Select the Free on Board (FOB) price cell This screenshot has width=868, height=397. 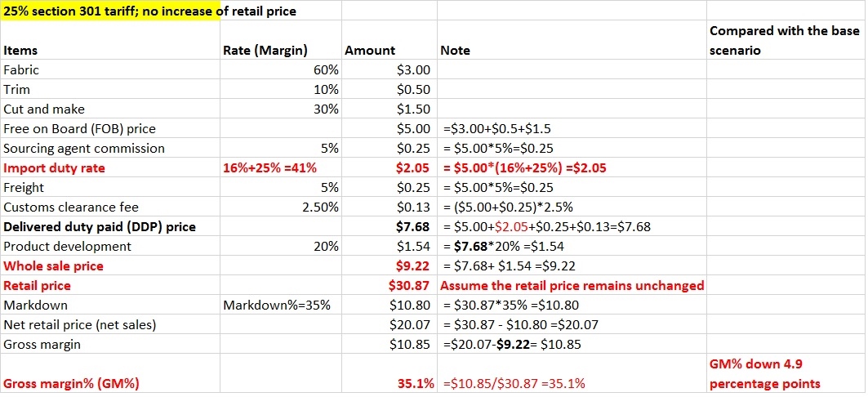(79, 129)
